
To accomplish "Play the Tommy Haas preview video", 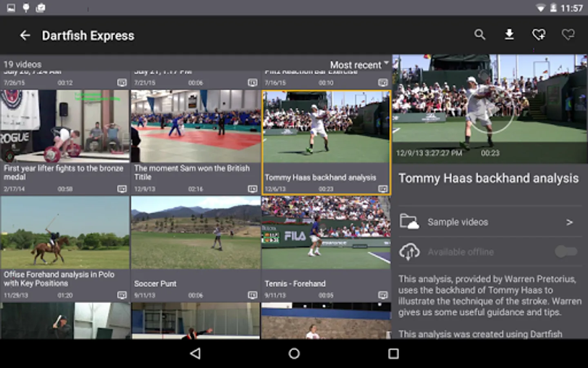I will click(x=490, y=110).
